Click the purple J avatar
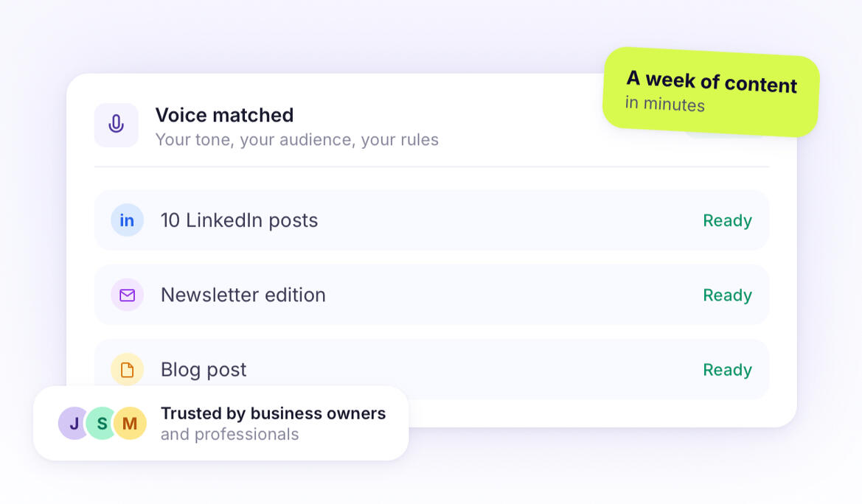The image size is (862, 504). coord(74,424)
